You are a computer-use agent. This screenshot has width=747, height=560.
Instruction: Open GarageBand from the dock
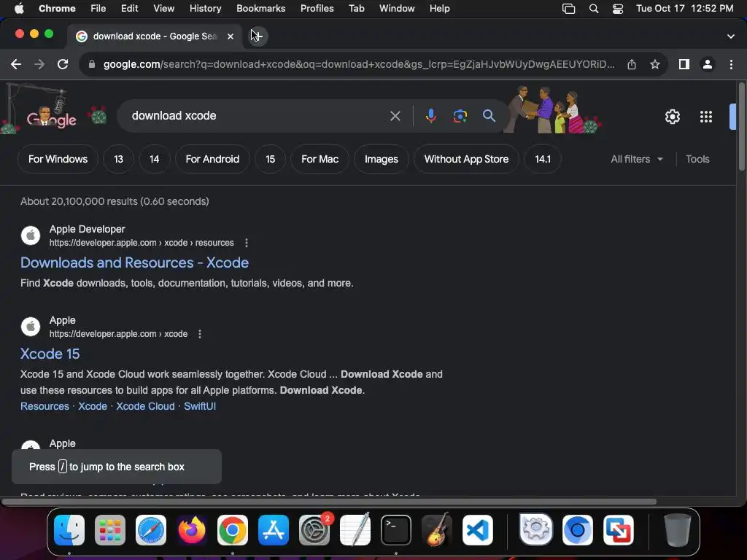point(437,530)
